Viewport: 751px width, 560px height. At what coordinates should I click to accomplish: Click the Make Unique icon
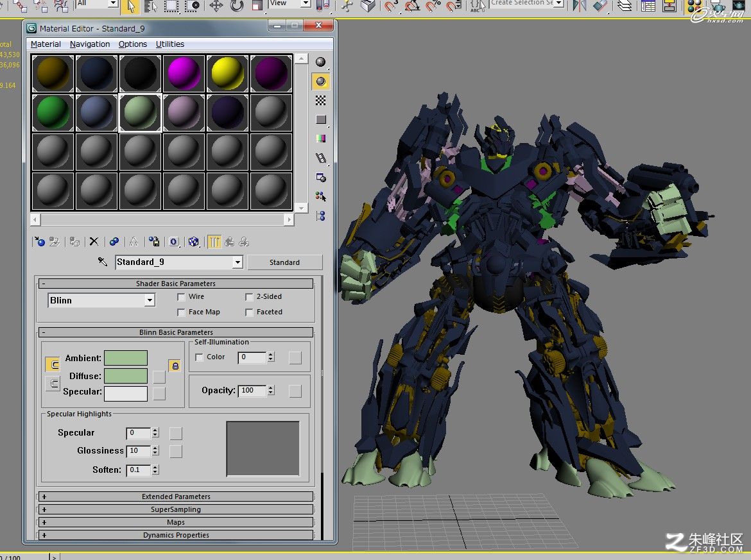[x=134, y=242]
